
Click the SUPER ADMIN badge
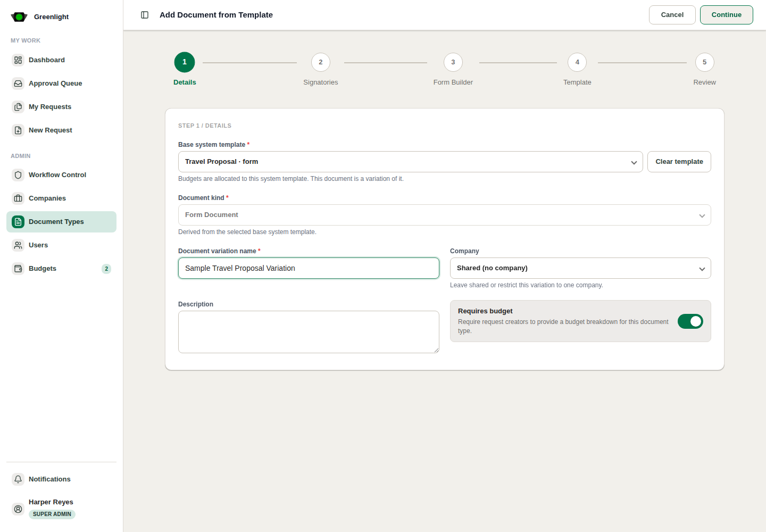point(52,514)
